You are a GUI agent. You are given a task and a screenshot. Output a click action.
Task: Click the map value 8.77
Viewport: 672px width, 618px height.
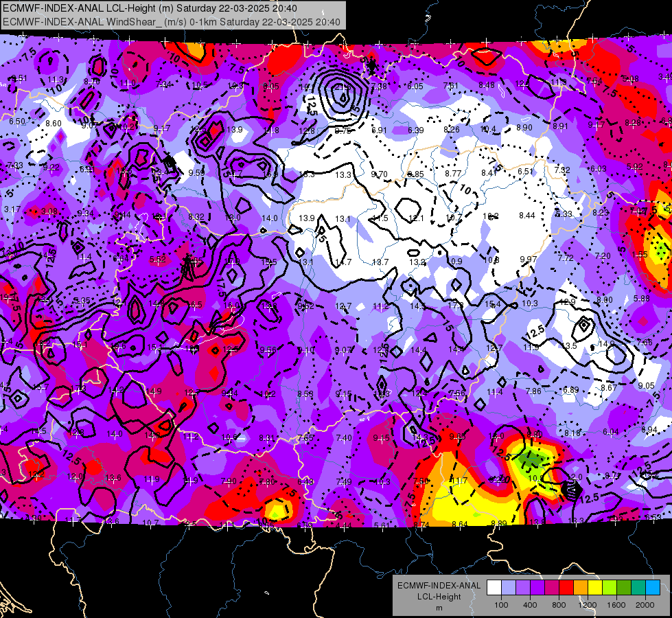(453, 173)
